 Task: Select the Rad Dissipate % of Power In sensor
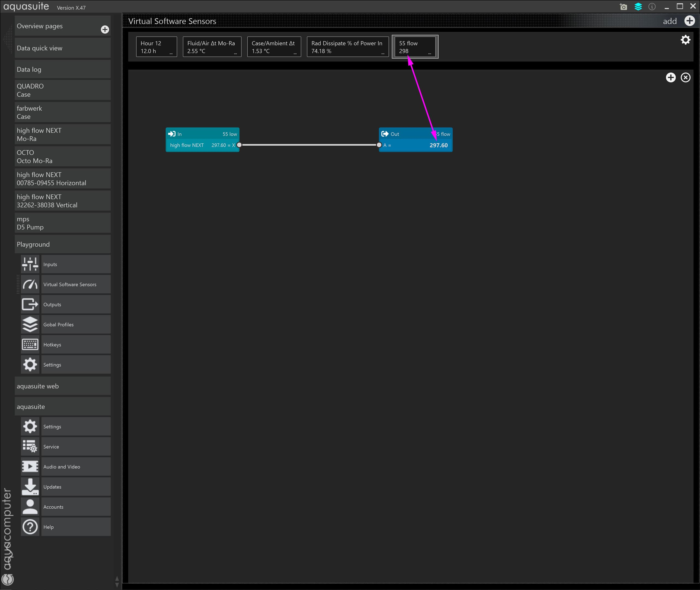pyautogui.click(x=347, y=47)
